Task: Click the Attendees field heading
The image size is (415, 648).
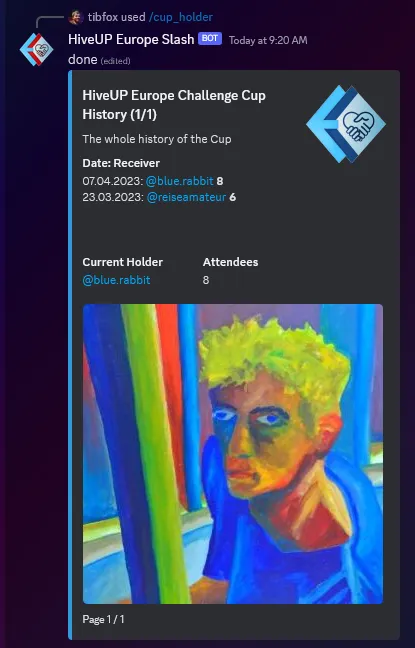Action: [x=230, y=262]
